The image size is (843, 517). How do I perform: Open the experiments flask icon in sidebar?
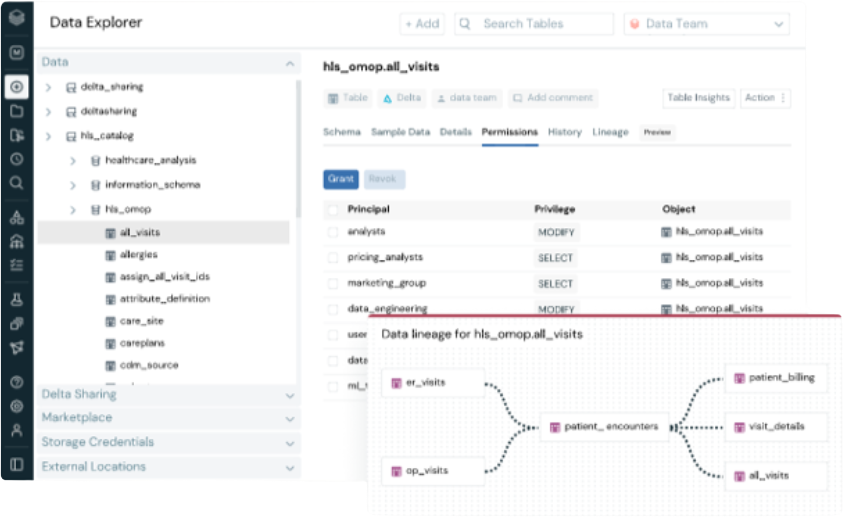pos(17,299)
